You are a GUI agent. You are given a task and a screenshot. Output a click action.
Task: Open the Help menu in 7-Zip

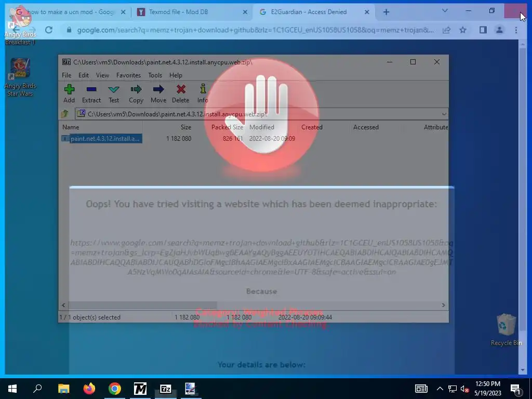pos(176,75)
